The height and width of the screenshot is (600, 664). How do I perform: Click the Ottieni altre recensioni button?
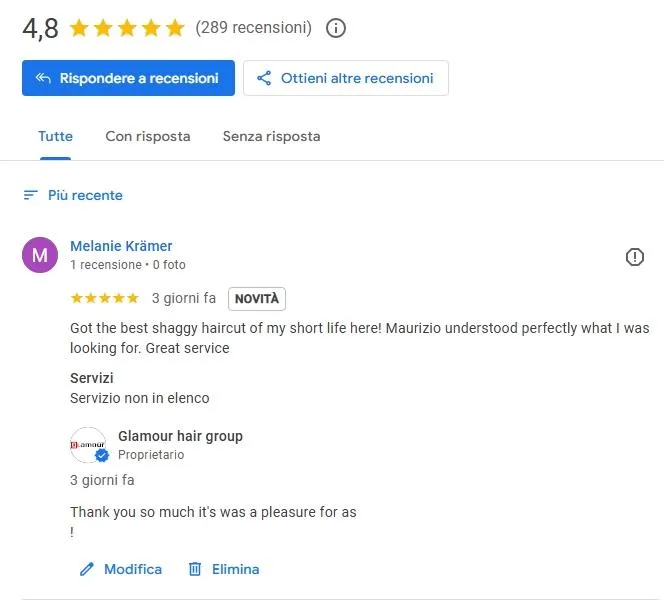(346, 78)
